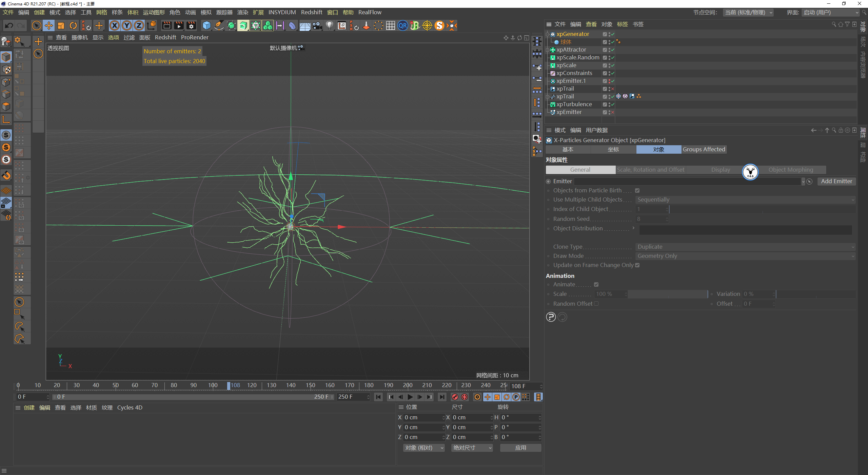Select the Live Selection arrow tool
The height and width of the screenshot is (475, 868).
click(37, 25)
